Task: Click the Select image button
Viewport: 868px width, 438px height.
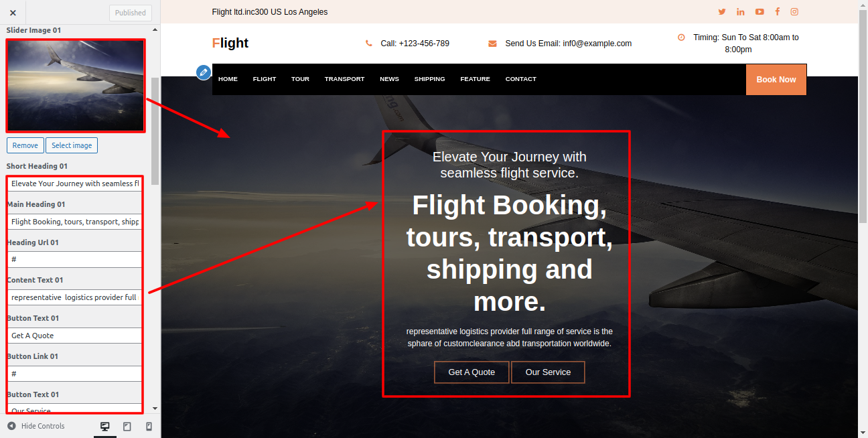Action: pos(72,145)
